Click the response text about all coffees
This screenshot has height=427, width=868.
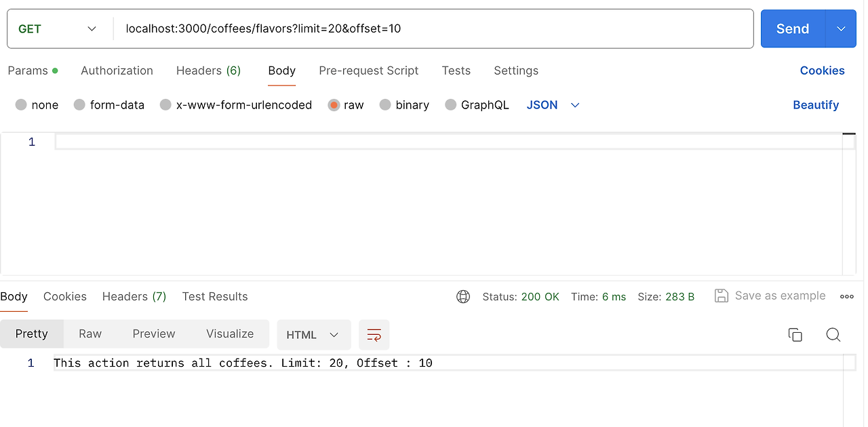(243, 363)
